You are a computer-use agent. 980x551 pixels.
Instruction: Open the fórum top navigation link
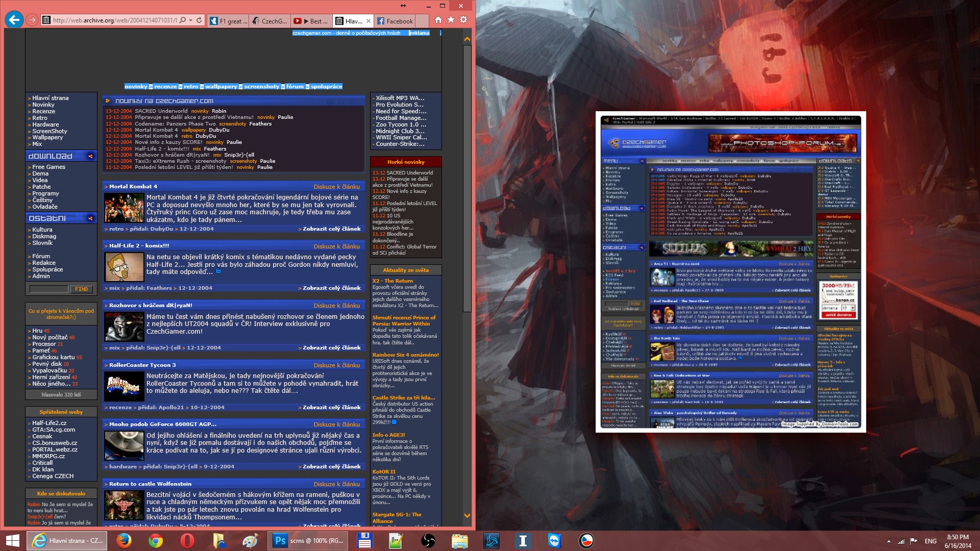coord(295,87)
